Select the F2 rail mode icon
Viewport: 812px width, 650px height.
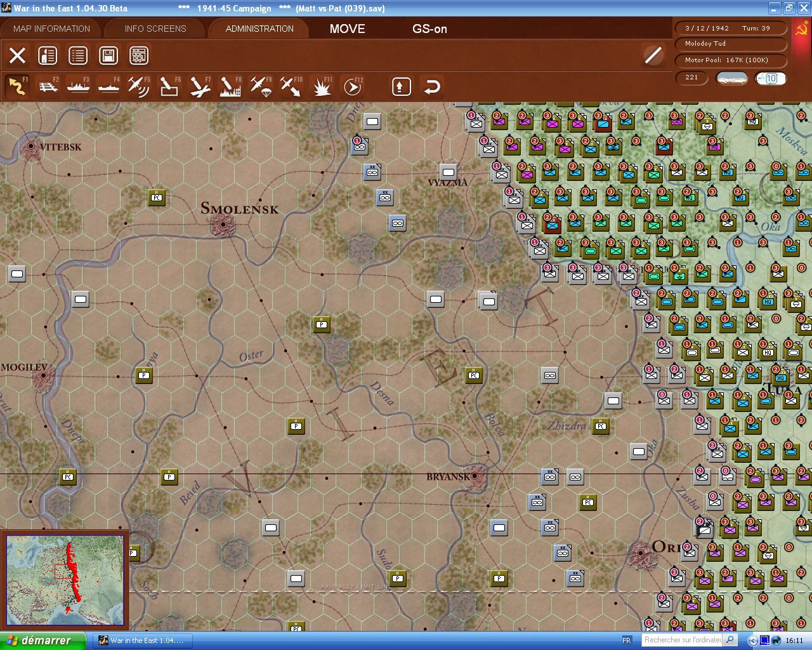point(48,86)
